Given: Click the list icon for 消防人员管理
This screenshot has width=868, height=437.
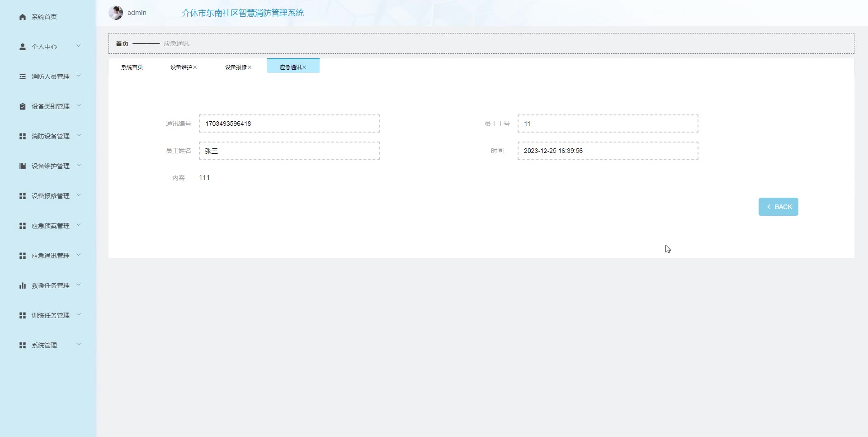Looking at the screenshot, I should pos(23,76).
